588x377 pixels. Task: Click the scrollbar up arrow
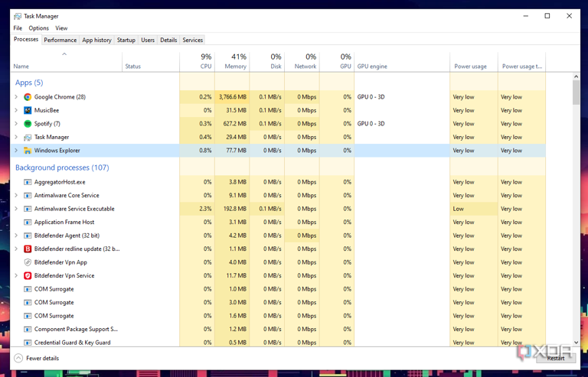coord(577,76)
